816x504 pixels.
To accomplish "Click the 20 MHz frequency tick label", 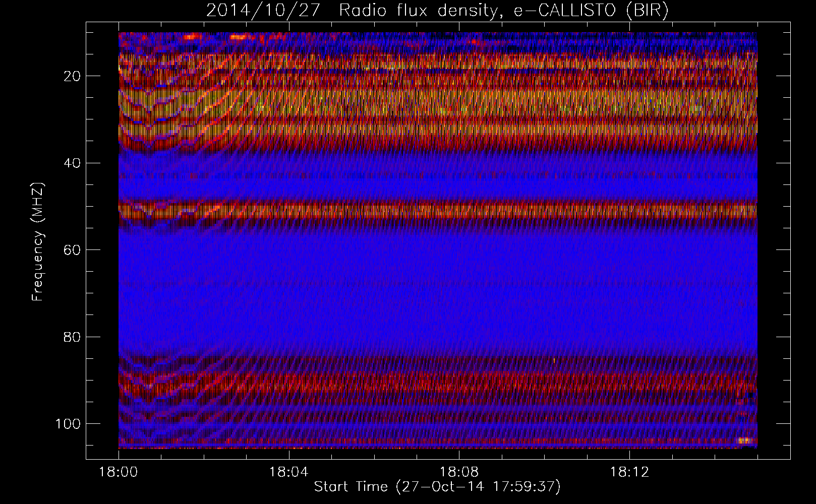I will pos(72,76).
